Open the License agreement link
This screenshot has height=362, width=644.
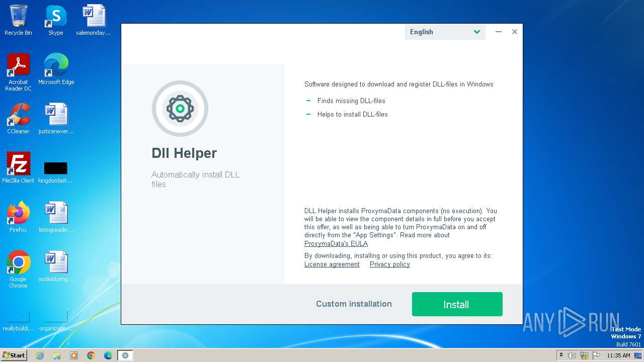(332, 264)
